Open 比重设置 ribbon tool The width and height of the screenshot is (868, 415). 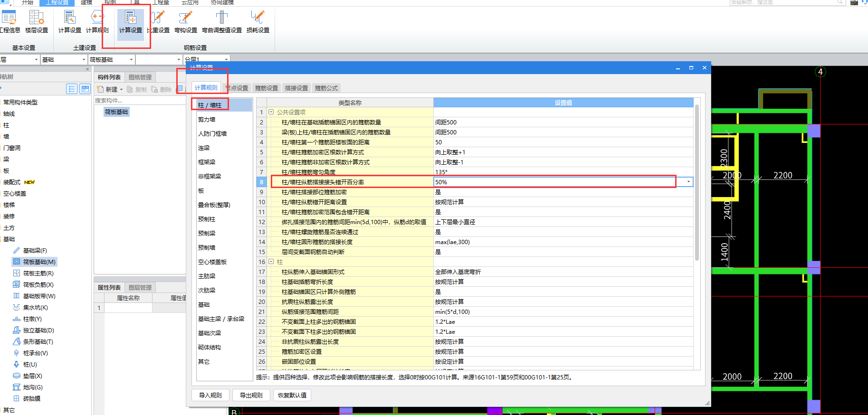[159, 22]
